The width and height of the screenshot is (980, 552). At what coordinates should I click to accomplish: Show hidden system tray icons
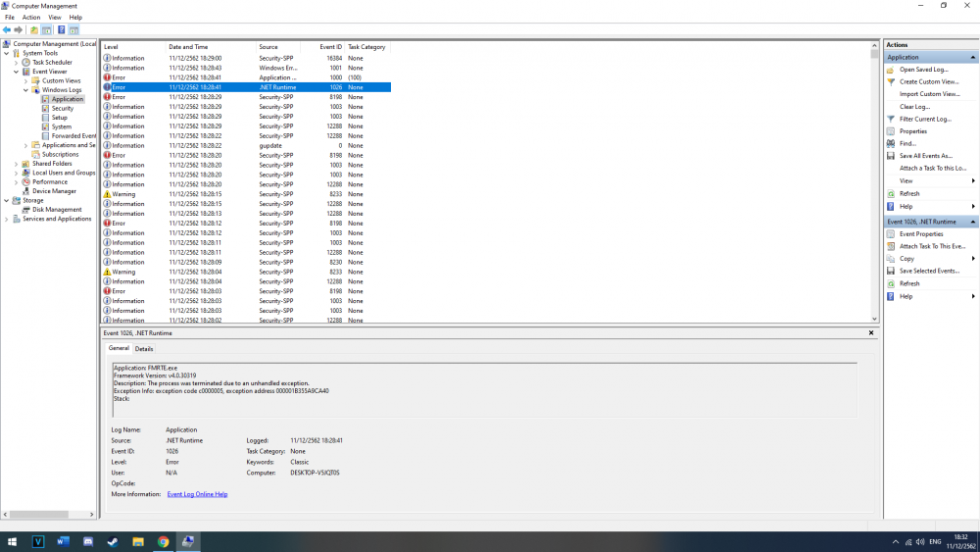point(895,542)
